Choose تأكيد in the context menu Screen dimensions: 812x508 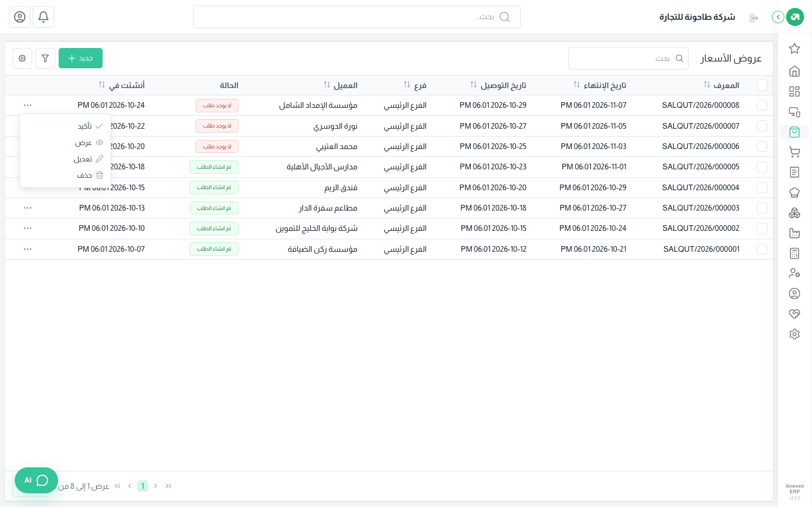coord(65,126)
